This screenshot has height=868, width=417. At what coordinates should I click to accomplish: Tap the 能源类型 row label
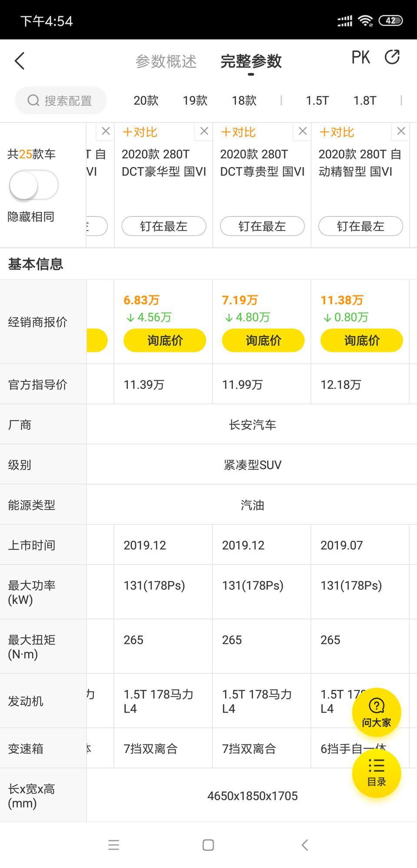(31, 505)
